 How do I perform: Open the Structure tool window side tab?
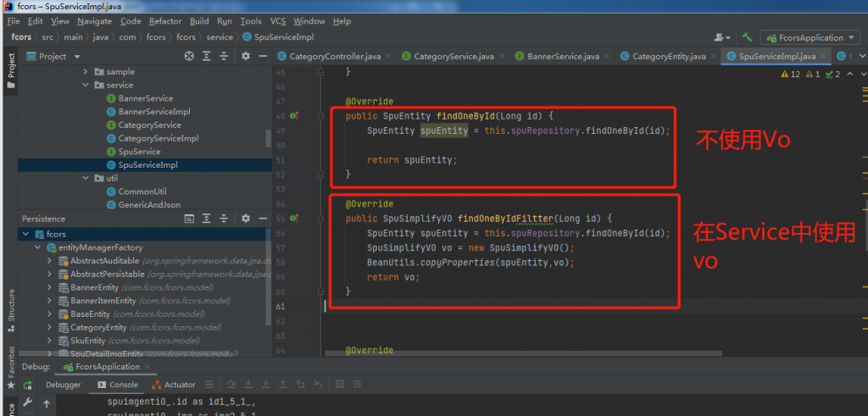[x=10, y=309]
